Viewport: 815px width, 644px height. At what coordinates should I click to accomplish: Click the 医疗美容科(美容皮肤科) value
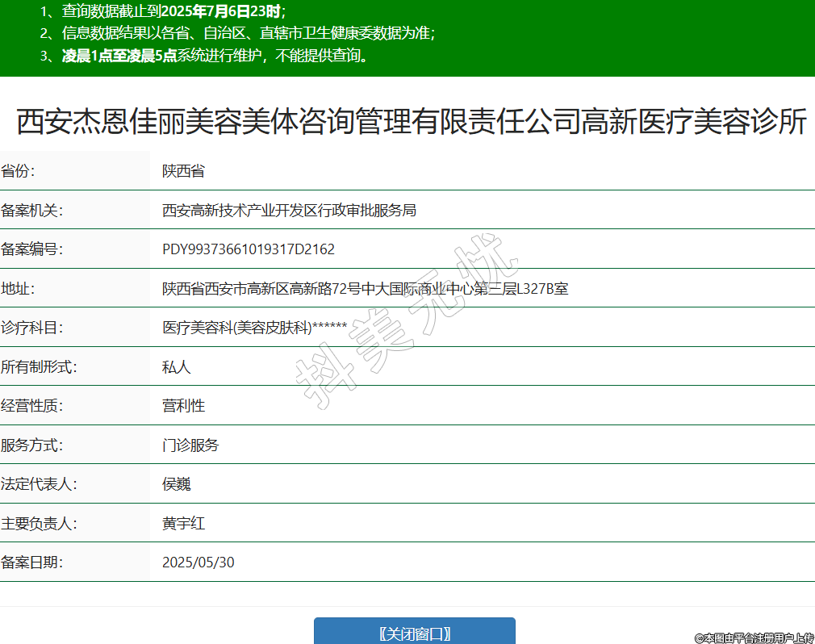point(254,328)
